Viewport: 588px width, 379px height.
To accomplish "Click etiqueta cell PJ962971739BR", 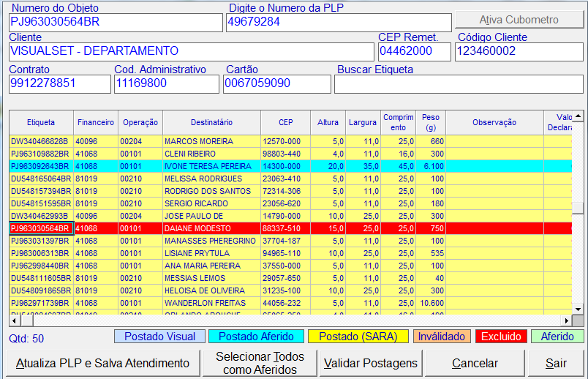I will click(41, 303).
